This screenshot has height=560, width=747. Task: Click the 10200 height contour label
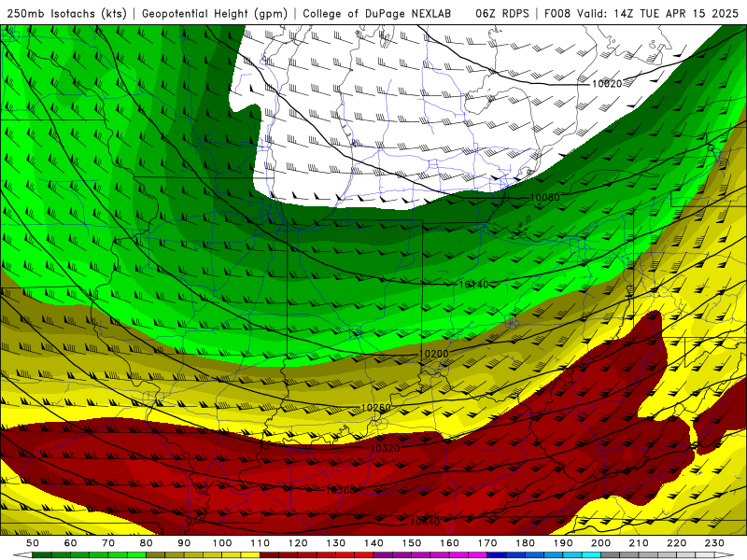pyautogui.click(x=433, y=354)
